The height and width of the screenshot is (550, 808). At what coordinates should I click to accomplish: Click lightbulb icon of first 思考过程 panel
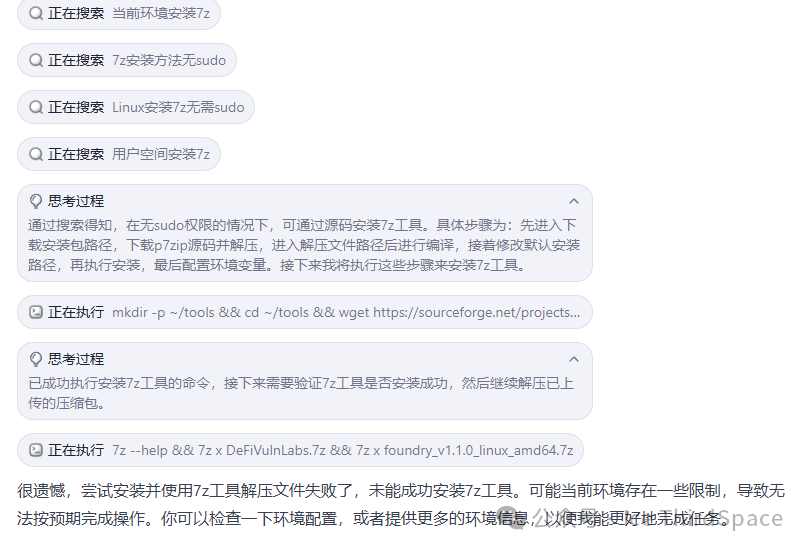(x=36, y=201)
